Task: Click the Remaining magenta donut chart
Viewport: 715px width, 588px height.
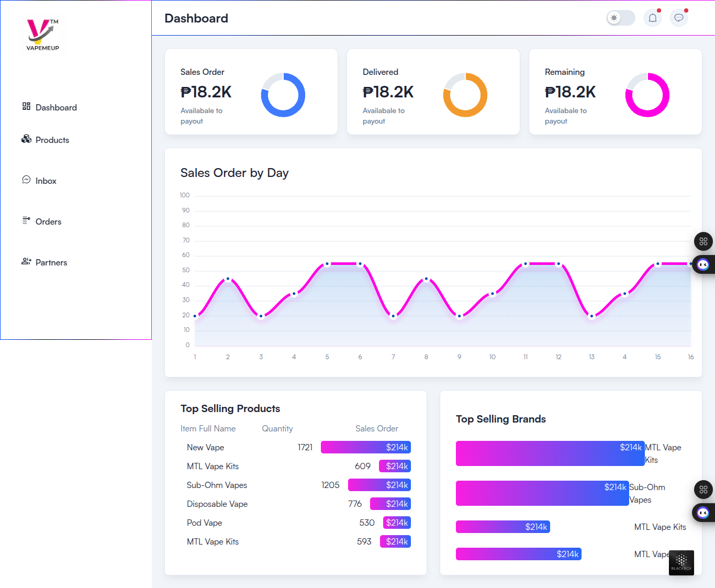Action: 647,95
